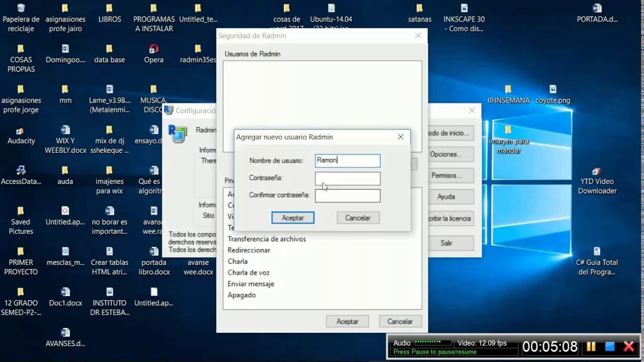Screen dimensions: 644x362
Task: Open AVANSES document icon
Action: pyautogui.click(x=65, y=338)
